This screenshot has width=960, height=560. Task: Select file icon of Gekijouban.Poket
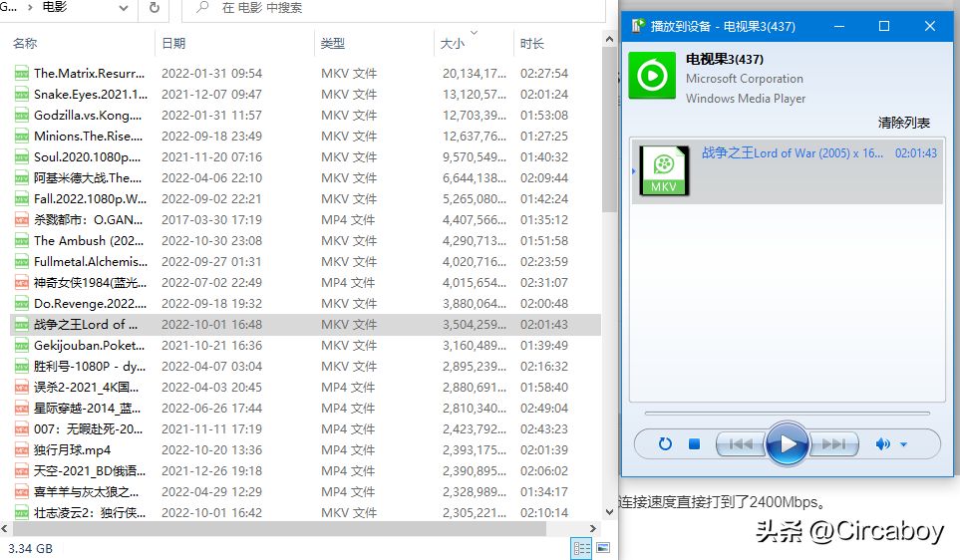pyautogui.click(x=21, y=345)
